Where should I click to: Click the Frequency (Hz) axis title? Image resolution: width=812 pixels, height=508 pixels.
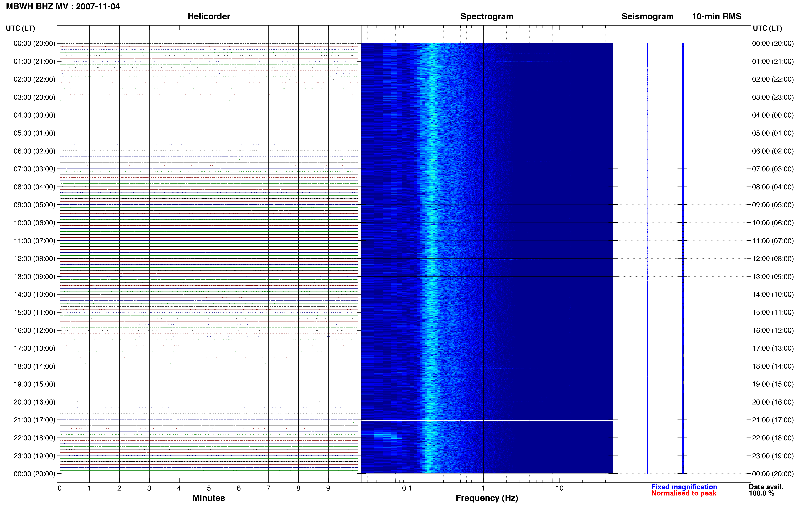[x=487, y=498]
